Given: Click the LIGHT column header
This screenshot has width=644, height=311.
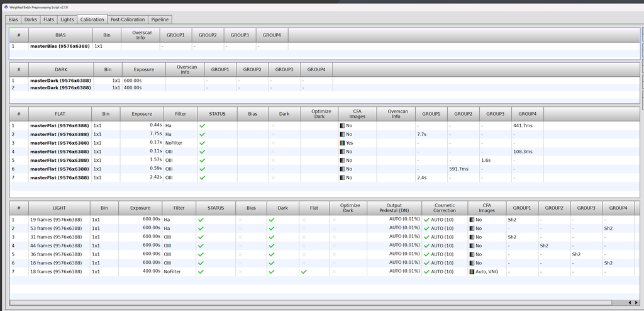Looking at the screenshot, I should coord(59,208).
